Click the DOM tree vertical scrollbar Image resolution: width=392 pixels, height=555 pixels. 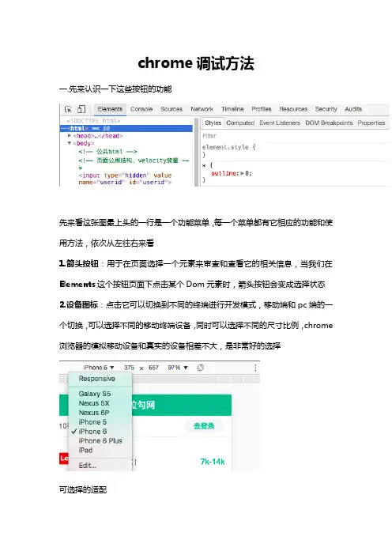coord(196,153)
